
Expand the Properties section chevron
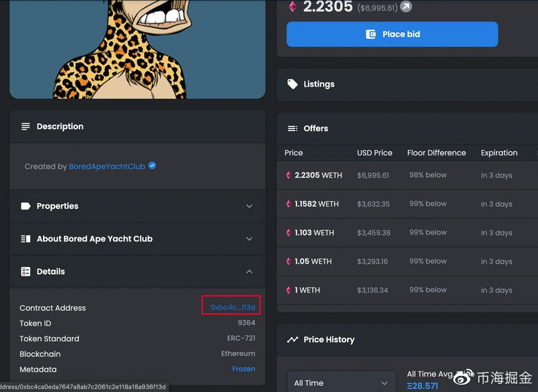(x=249, y=206)
